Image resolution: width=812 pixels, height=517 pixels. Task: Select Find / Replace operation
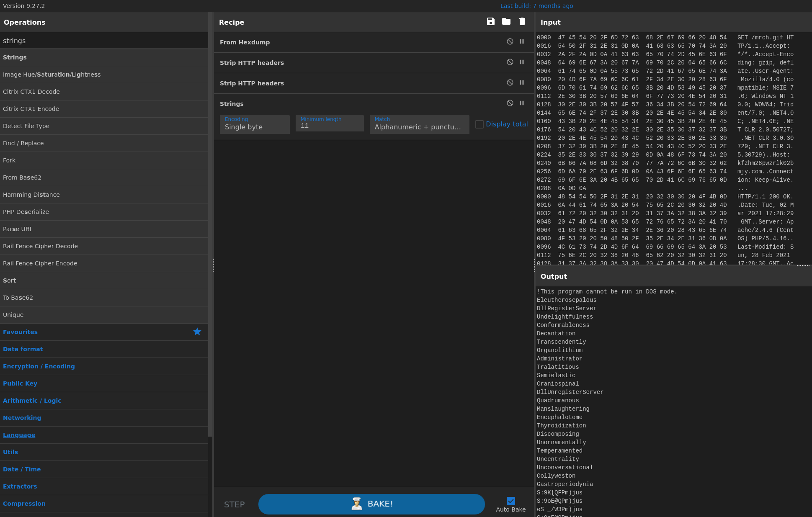104,143
